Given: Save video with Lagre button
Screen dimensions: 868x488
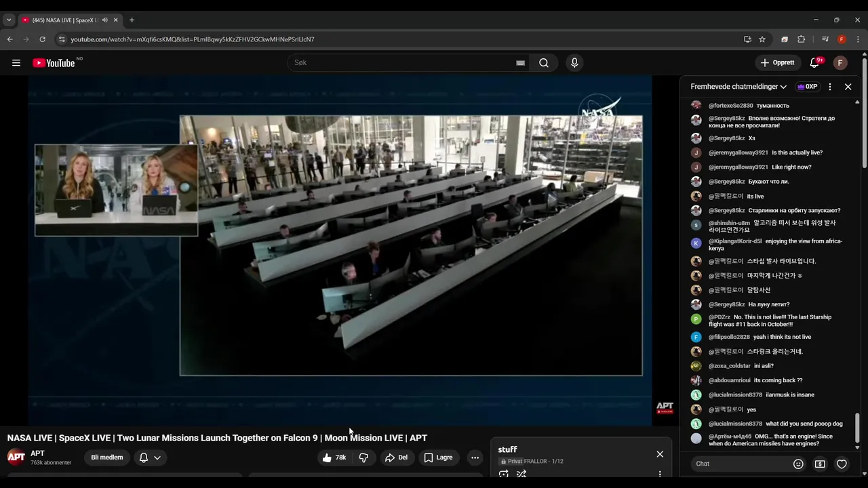Looking at the screenshot, I should click(x=438, y=457).
